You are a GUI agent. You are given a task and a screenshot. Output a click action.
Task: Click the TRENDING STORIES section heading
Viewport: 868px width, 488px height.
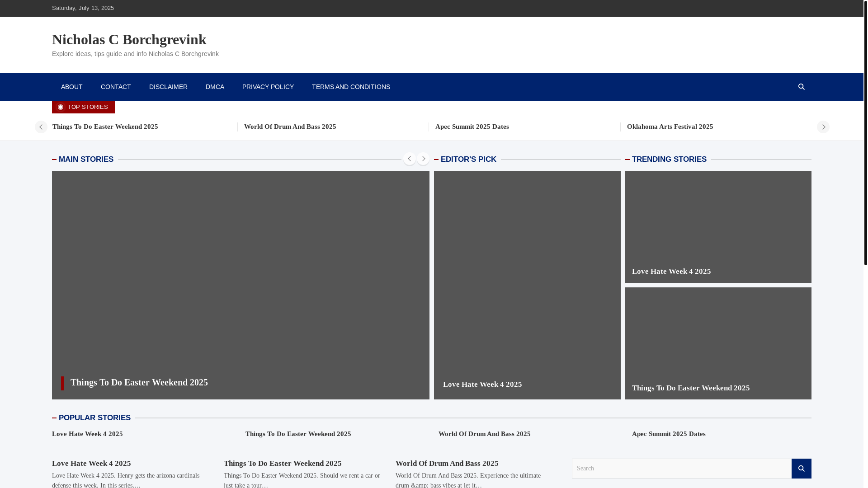[x=669, y=160]
